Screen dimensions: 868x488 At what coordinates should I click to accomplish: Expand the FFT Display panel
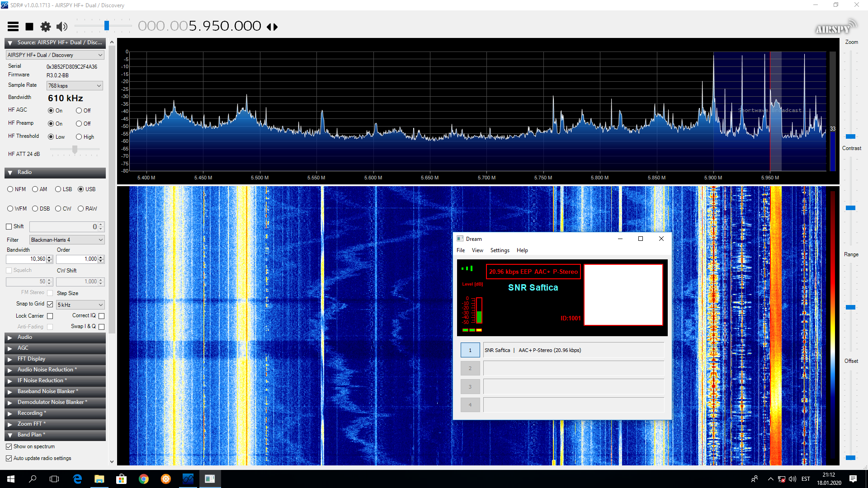[31, 359]
